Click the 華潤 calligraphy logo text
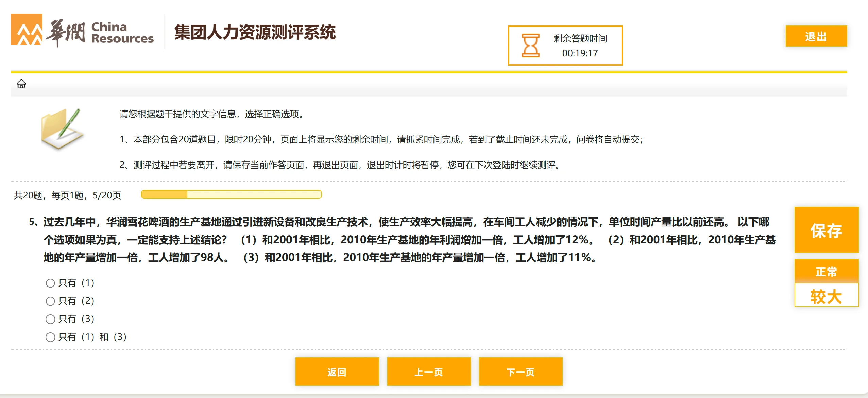868x398 pixels. point(65,33)
